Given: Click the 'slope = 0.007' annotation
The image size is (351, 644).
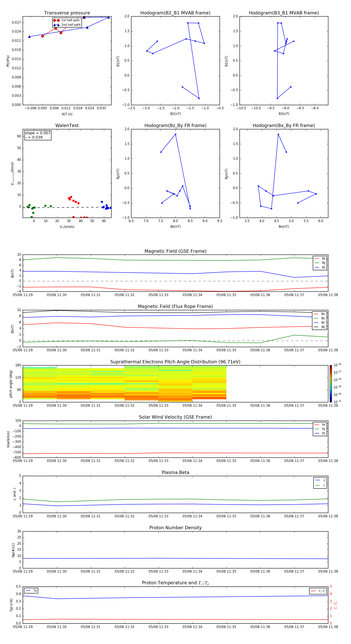Looking at the screenshot, I should 37,133.
